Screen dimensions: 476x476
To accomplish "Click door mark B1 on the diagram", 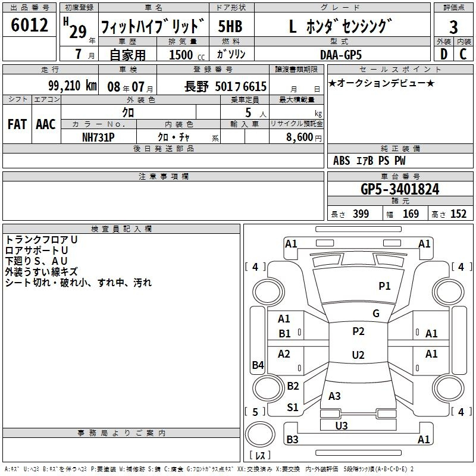I will (284, 334).
